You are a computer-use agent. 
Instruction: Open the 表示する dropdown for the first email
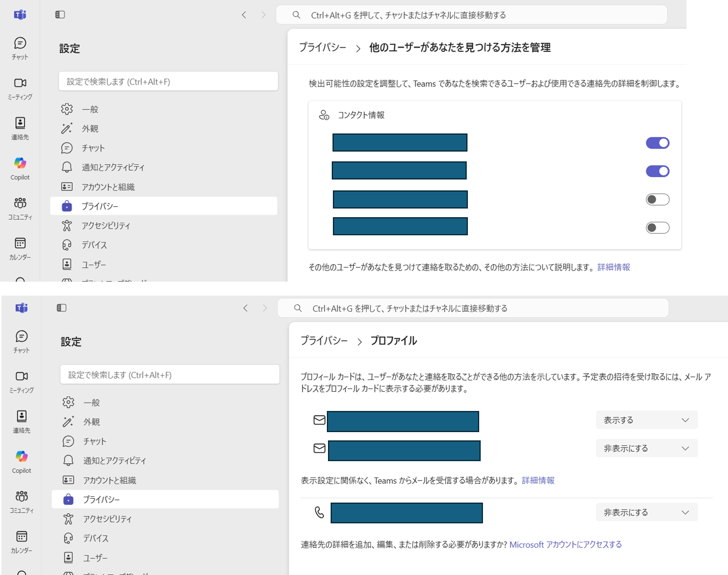(x=647, y=420)
